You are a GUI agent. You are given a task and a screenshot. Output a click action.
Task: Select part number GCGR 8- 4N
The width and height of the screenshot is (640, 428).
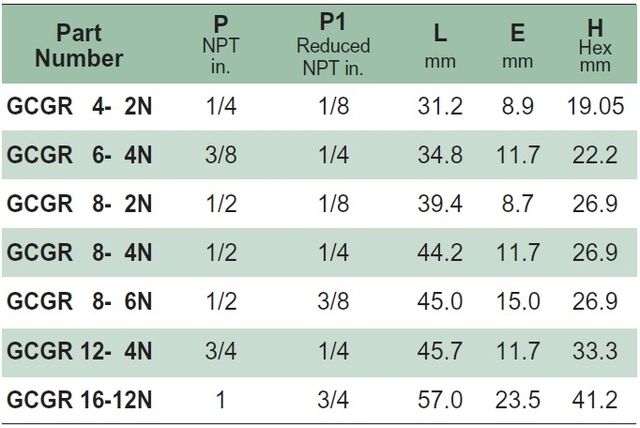[x=79, y=252]
